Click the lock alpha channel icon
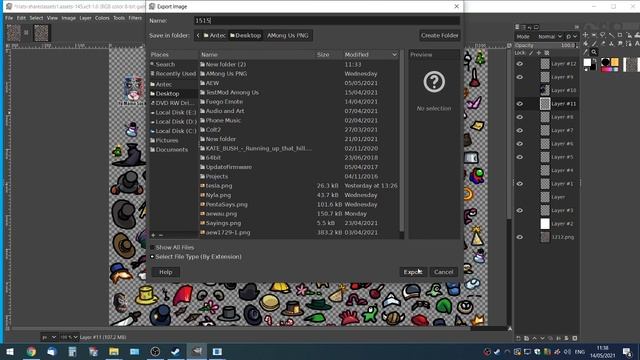 547,53
